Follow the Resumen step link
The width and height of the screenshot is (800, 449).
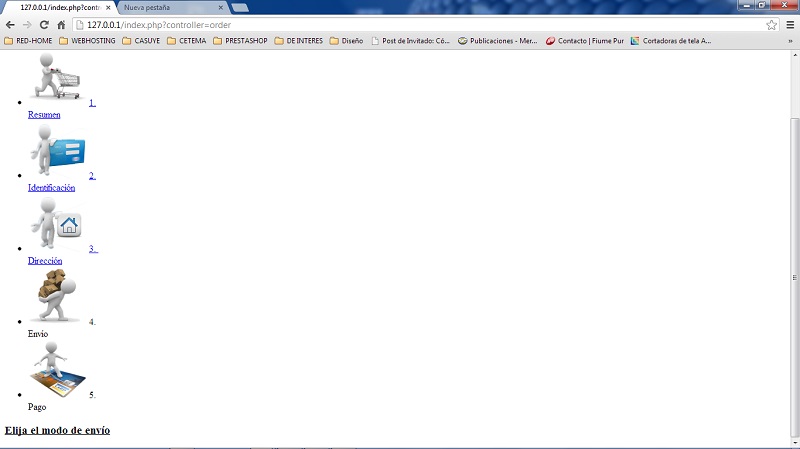tap(44, 115)
